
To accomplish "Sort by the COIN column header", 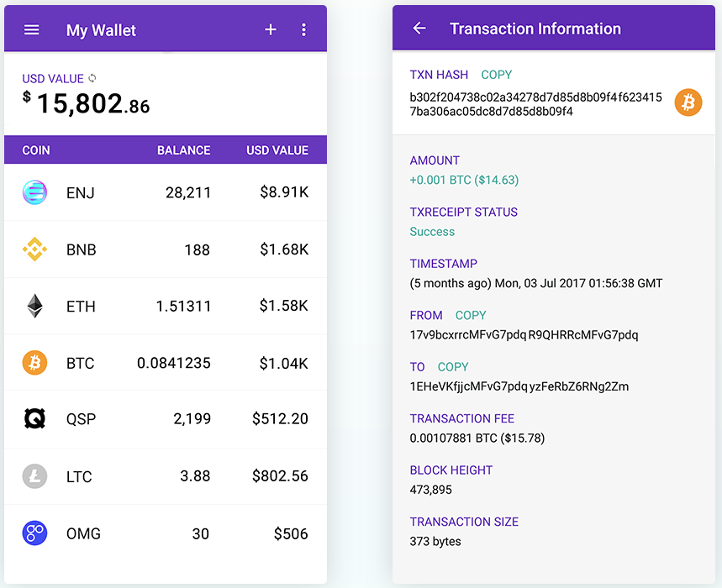I will (x=35, y=150).
